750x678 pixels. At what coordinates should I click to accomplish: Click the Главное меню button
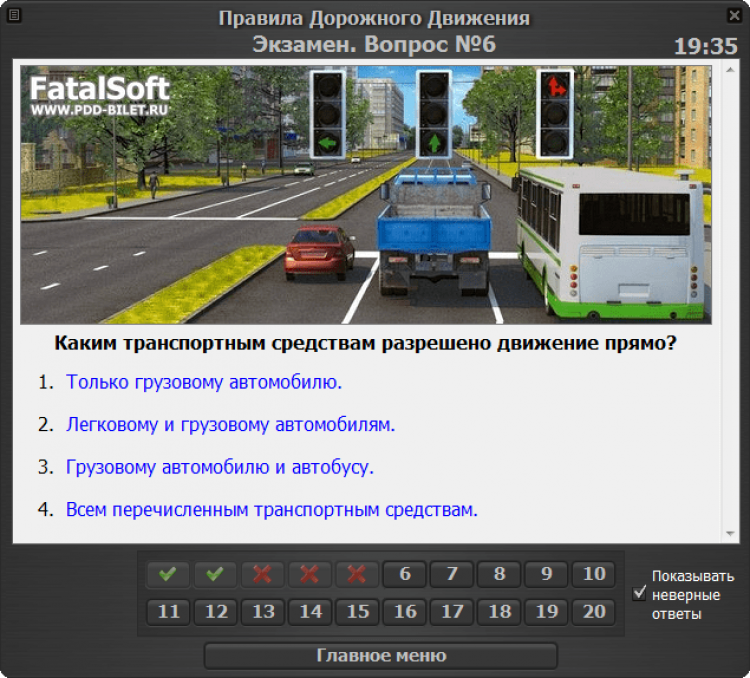click(381, 656)
